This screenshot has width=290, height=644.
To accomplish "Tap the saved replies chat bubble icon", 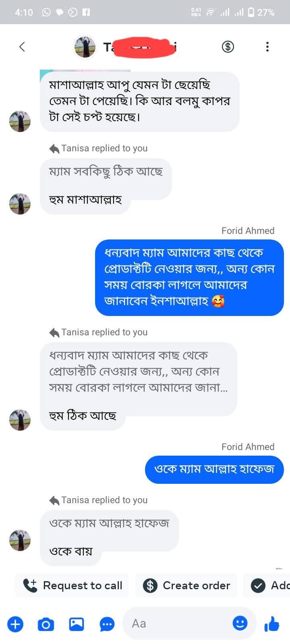I will pos(107,624).
